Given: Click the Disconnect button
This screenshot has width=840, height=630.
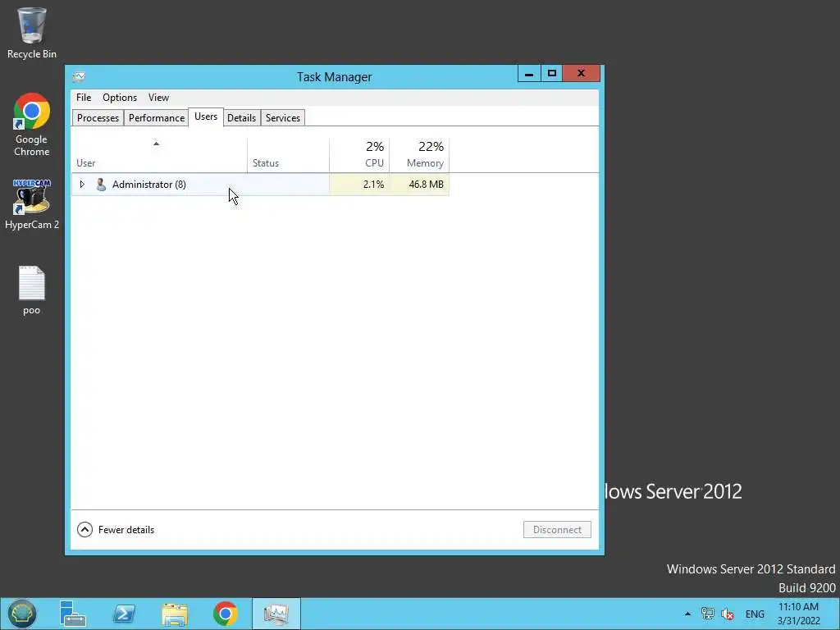Looking at the screenshot, I should pos(557,530).
